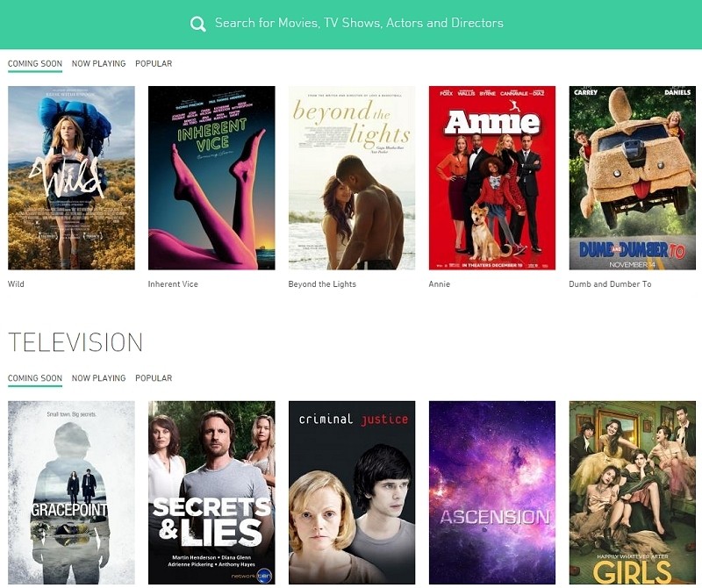The image size is (702, 588).
Task: Open the Inherent Vice poster
Action: coord(211,178)
